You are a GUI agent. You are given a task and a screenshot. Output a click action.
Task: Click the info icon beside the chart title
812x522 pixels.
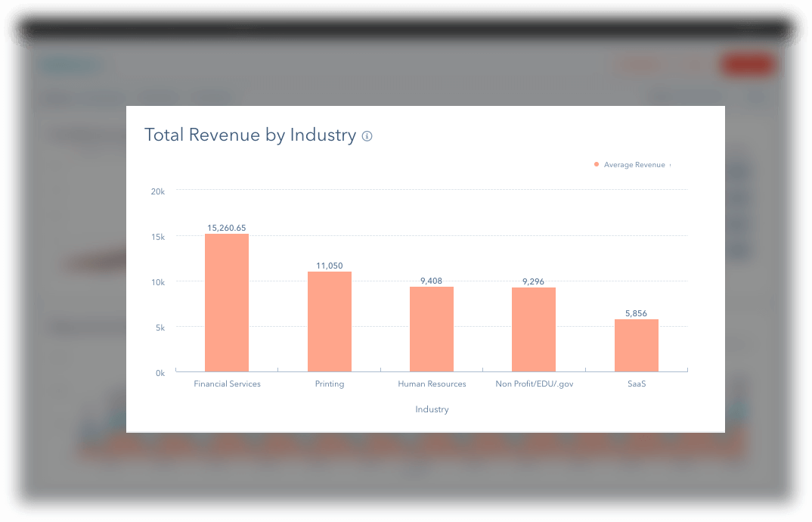click(x=367, y=136)
